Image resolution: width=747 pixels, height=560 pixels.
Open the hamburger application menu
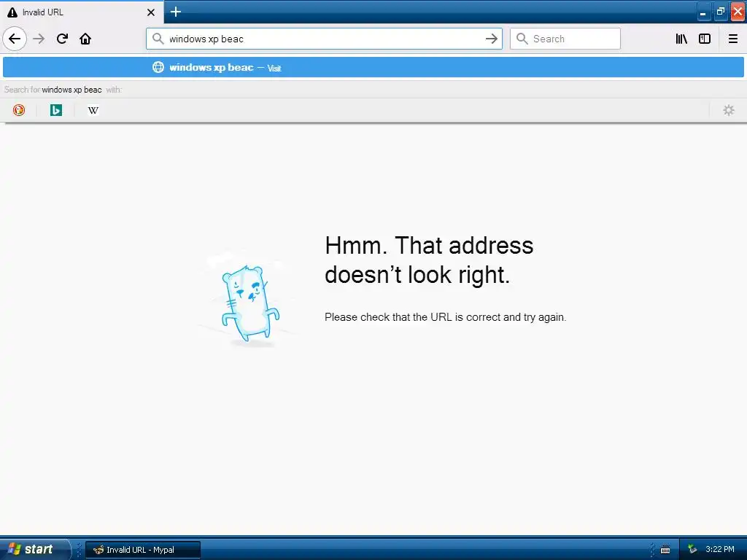(732, 39)
